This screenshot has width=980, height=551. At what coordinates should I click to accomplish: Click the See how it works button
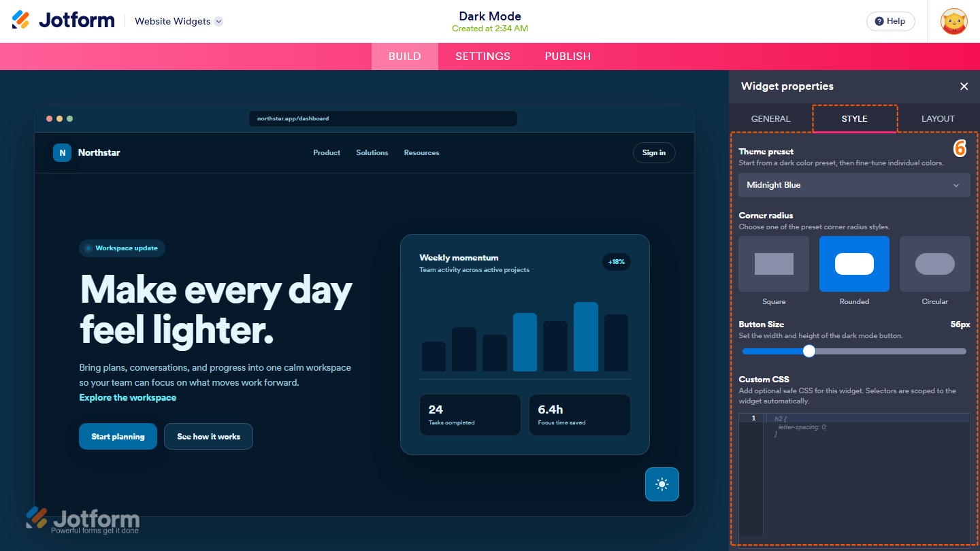tap(208, 437)
